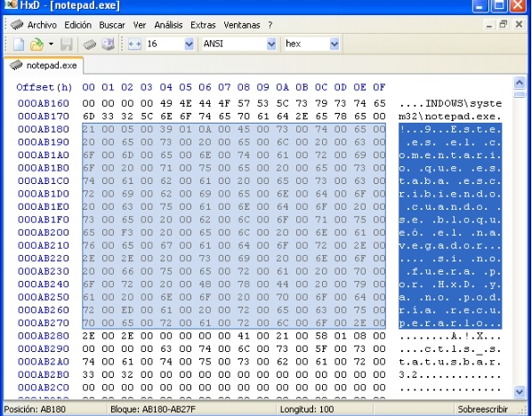Click the scrollbar up arrow
Viewport: 532px width, 416px height.
520,83
